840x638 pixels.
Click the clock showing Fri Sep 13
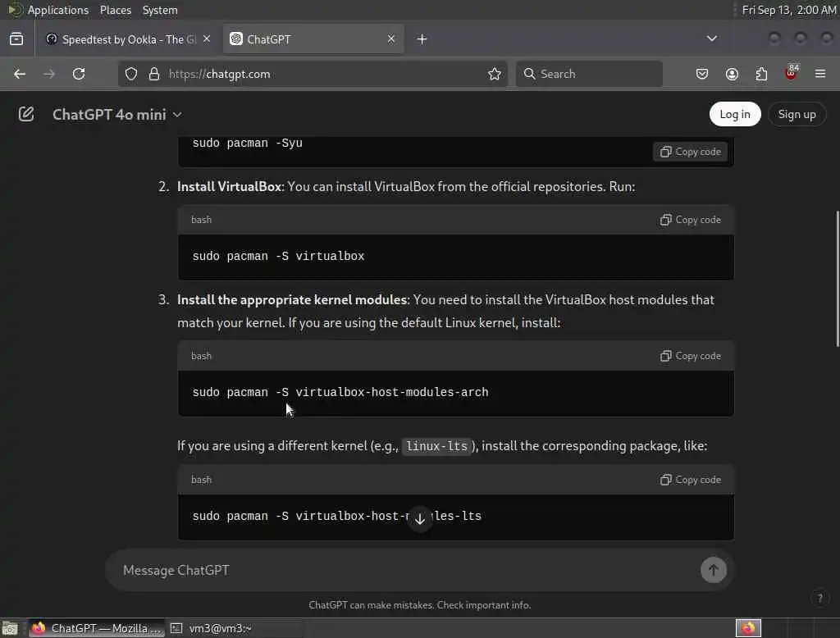tap(788, 10)
